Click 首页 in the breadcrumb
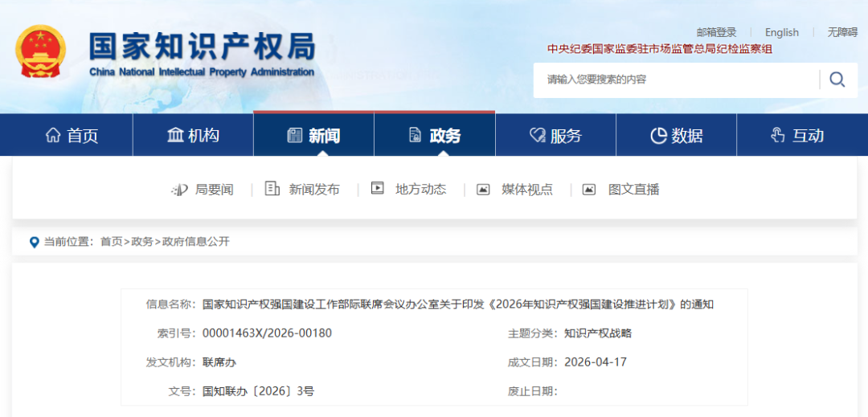Viewport: 868px width, 417px height. pos(111,242)
